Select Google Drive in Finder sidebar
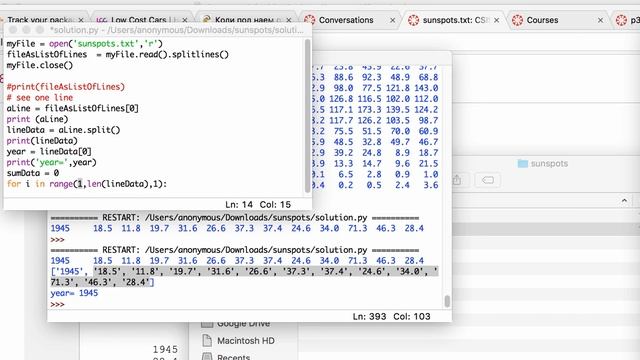This screenshot has height=360, width=640. (x=243, y=323)
